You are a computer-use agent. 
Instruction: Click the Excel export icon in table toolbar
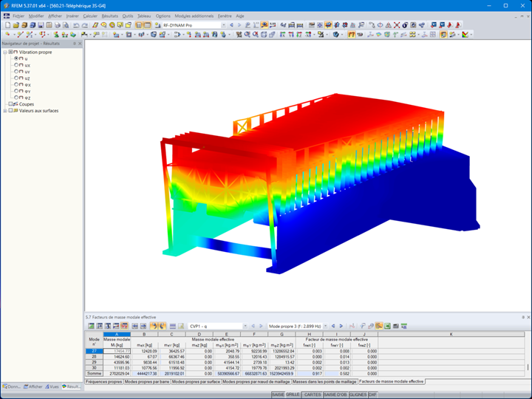click(387, 326)
